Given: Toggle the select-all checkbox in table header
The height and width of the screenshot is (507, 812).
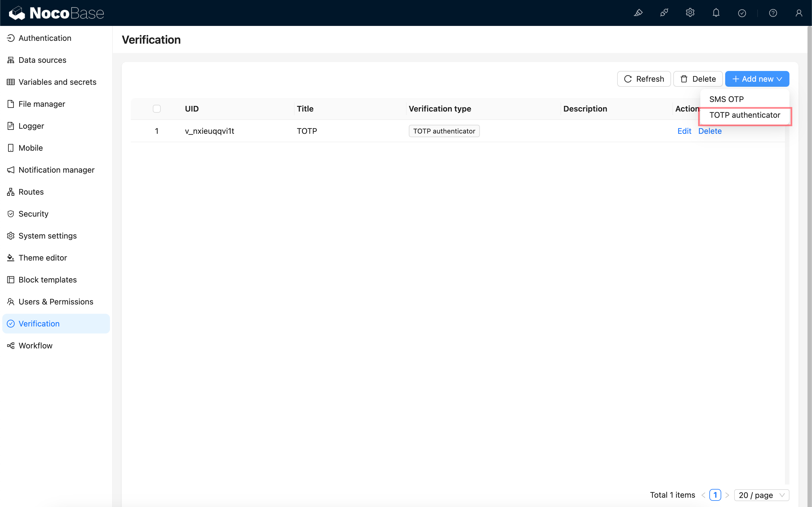Looking at the screenshot, I should point(157,109).
